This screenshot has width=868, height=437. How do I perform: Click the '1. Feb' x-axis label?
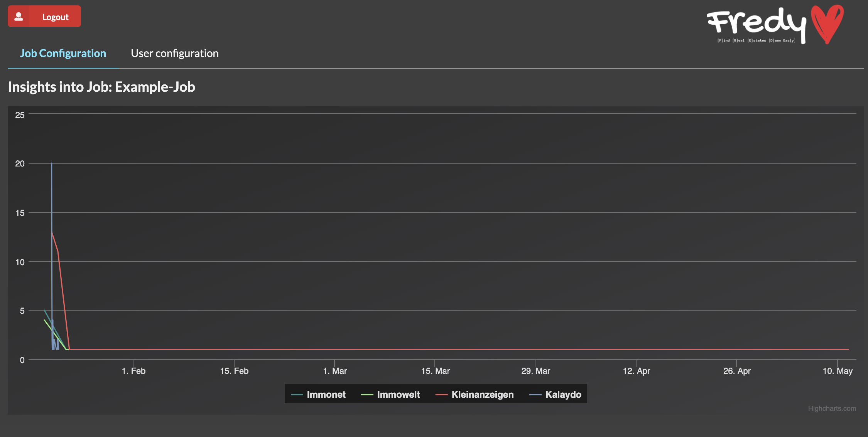[x=133, y=371]
